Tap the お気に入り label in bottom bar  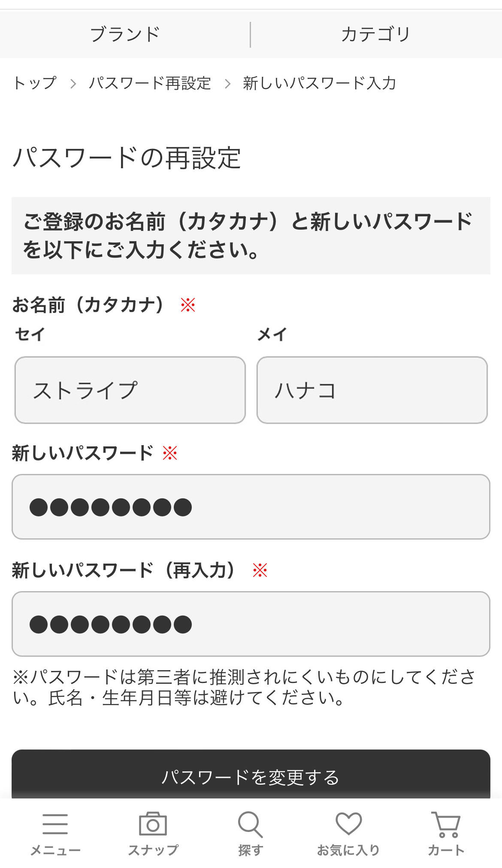click(348, 850)
